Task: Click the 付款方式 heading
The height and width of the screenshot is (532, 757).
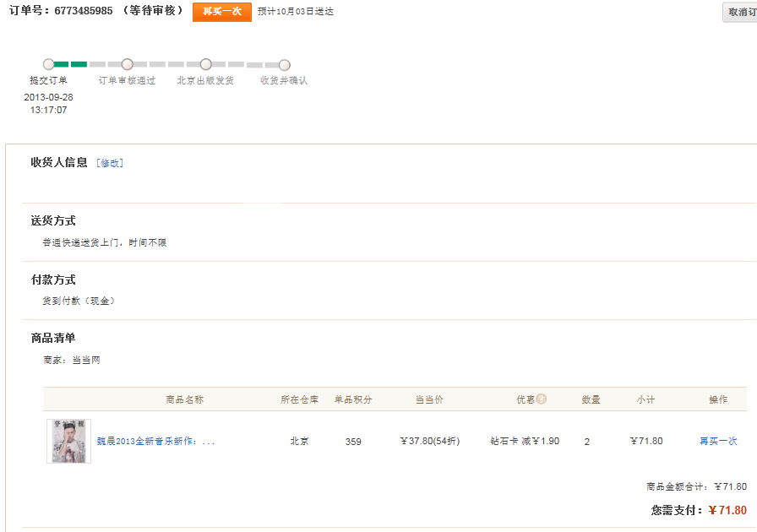Action: (53, 280)
